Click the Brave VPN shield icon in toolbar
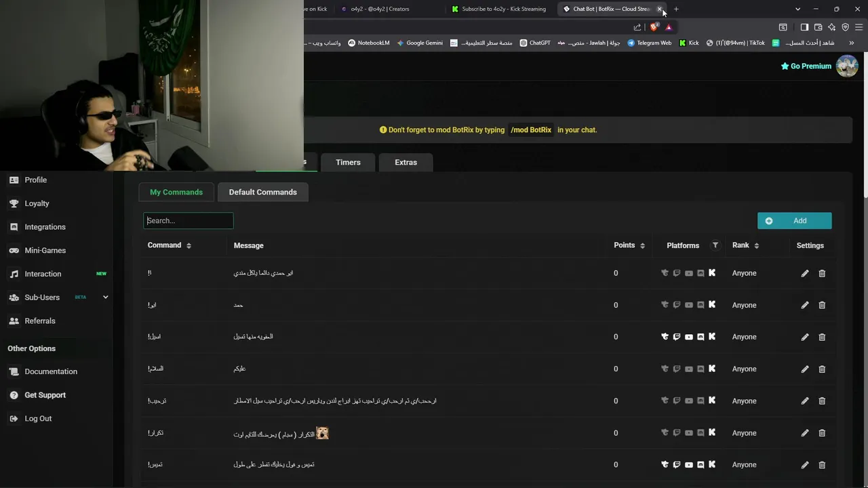Image resolution: width=868 pixels, height=488 pixels. (x=846, y=27)
